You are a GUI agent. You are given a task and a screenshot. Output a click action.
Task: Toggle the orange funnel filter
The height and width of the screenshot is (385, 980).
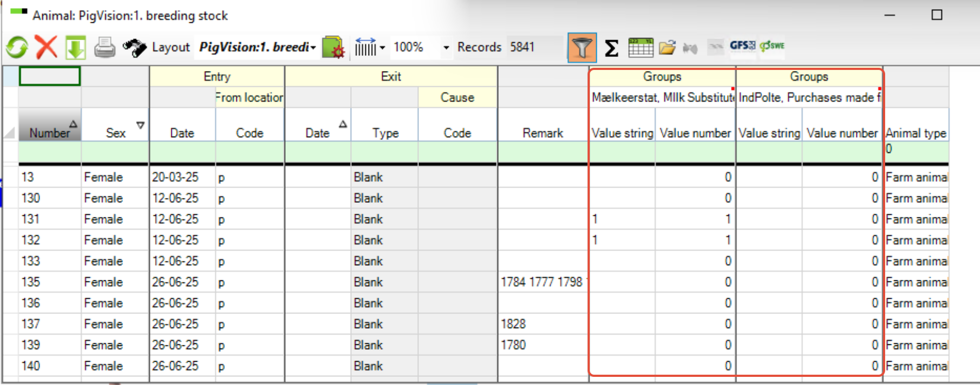582,48
